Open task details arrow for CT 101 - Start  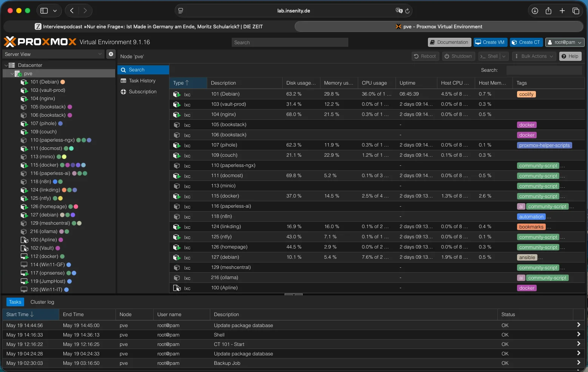pos(579,344)
